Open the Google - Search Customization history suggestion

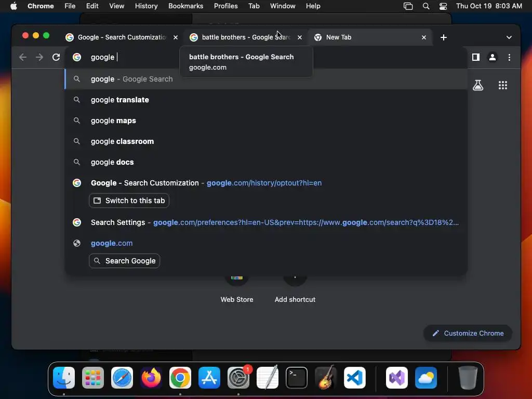[x=266, y=183]
